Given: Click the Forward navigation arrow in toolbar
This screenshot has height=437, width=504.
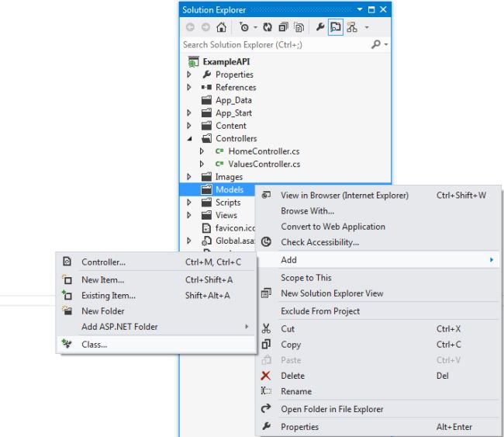Looking at the screenshot, I should 205,27.
